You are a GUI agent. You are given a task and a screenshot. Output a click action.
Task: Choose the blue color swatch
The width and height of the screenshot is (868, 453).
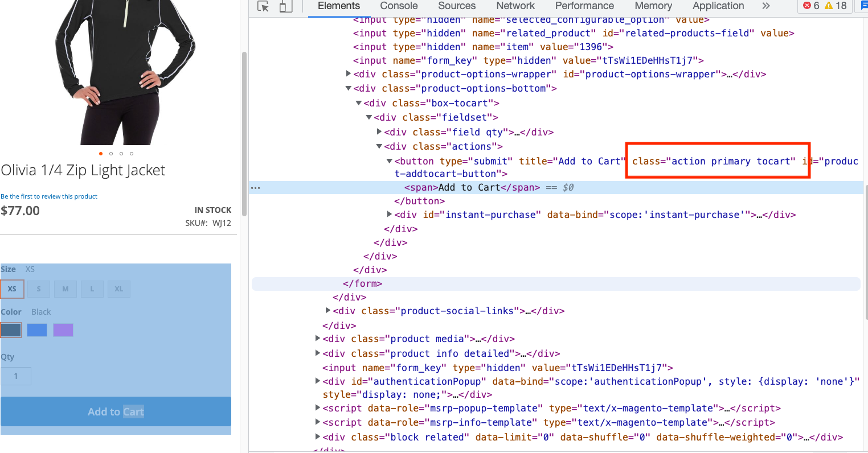pos(37,330)
